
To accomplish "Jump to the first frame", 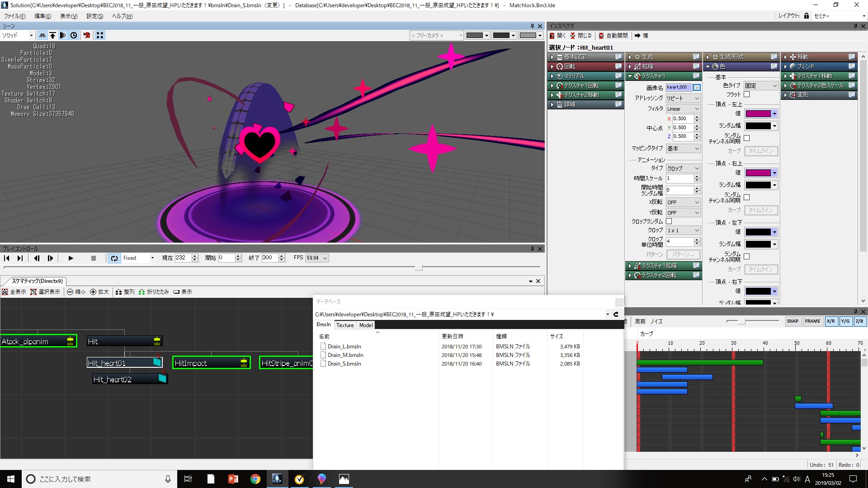I will 7,258.
